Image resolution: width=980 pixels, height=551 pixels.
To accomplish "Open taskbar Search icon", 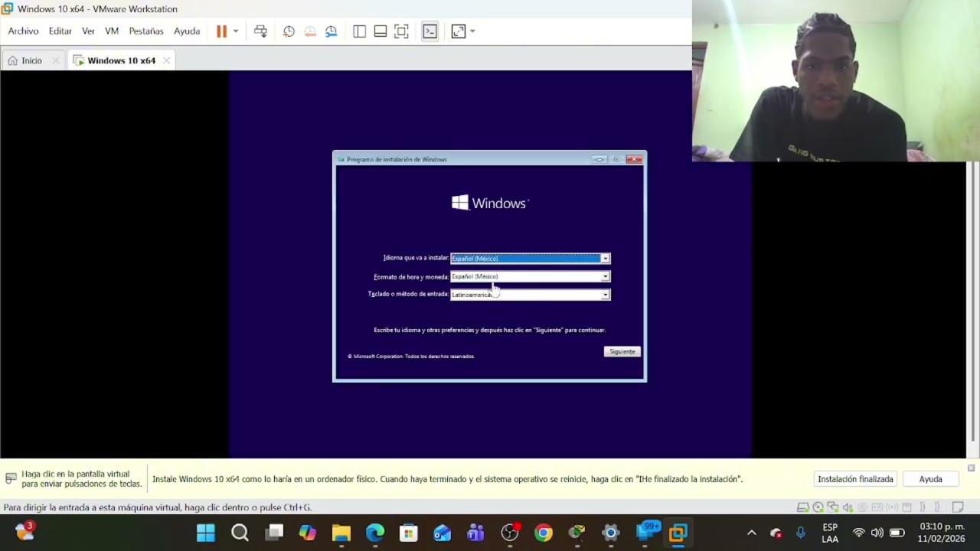I will tap(240, 533).
